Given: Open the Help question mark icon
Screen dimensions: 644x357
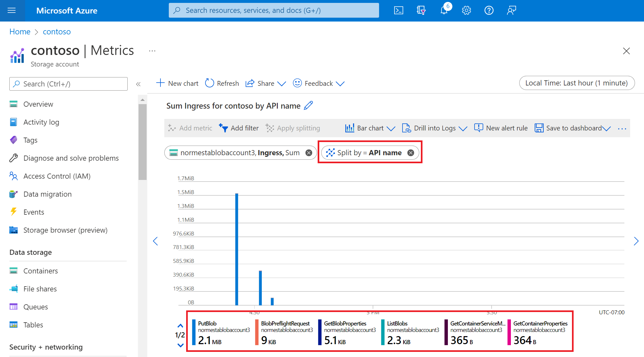Looking at the screenshot, I should coord(489,10).
